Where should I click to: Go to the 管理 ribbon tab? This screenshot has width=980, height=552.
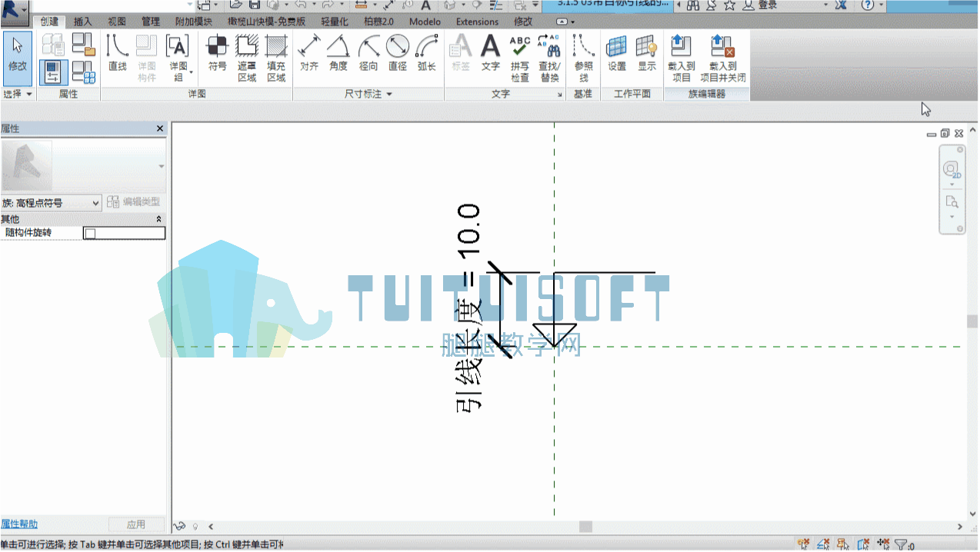click(x=151, y=22)
